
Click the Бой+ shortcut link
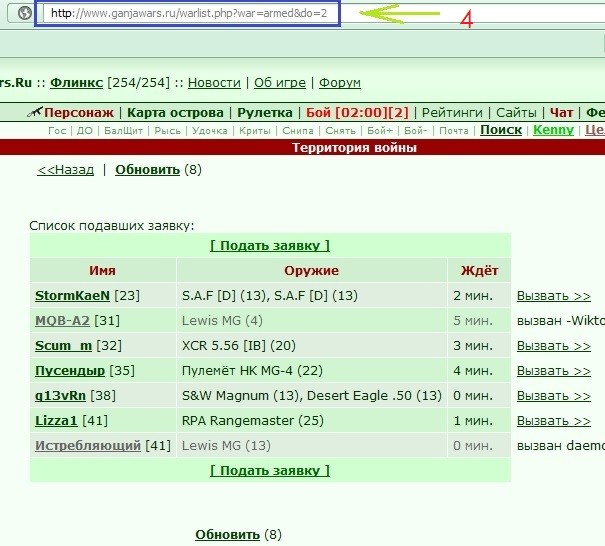(x=380, y=131)
